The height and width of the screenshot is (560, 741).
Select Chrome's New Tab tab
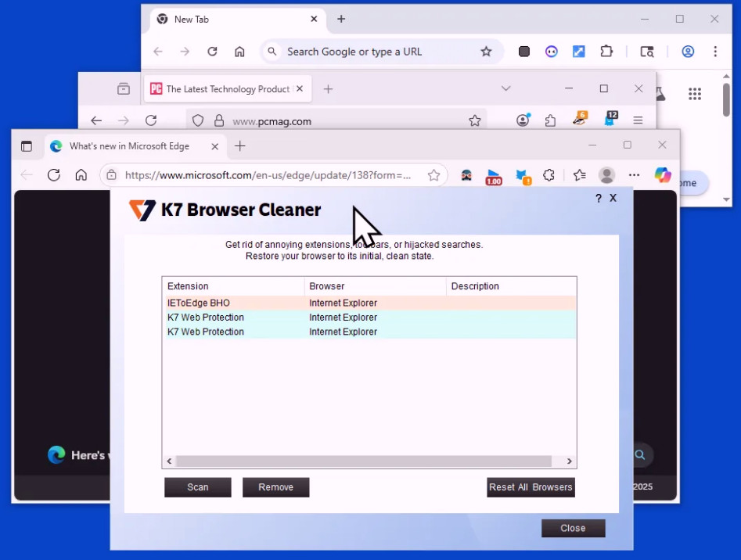238,20
